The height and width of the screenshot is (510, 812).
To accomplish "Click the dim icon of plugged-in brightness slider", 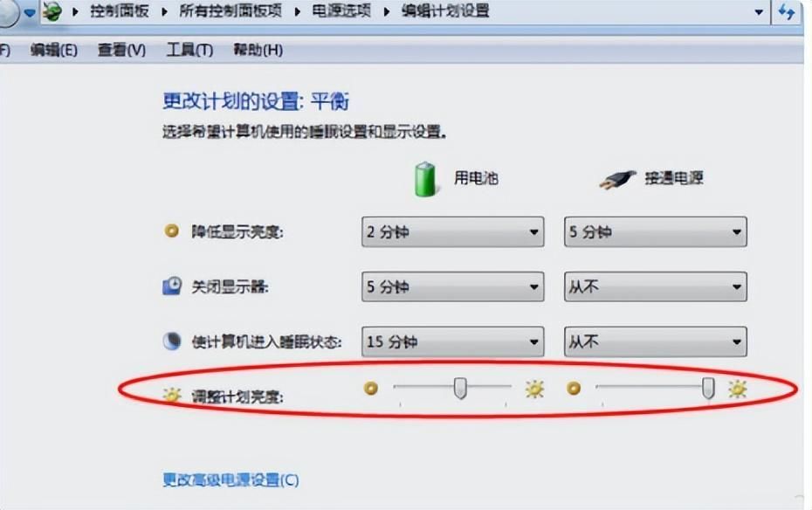I will [x=574, y=388].
